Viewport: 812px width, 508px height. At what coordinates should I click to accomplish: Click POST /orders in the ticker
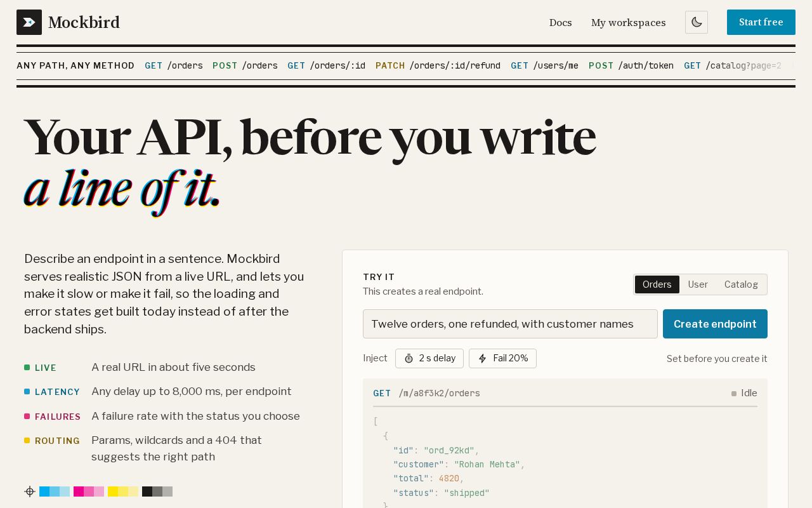tap(245, 65)
